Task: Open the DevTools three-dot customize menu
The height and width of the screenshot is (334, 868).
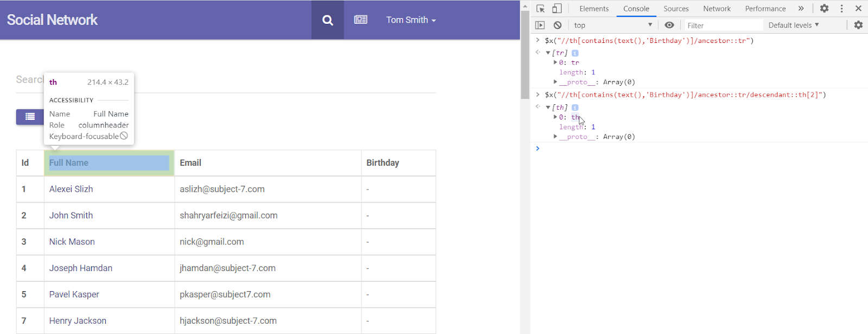Action: pos(841,9)
